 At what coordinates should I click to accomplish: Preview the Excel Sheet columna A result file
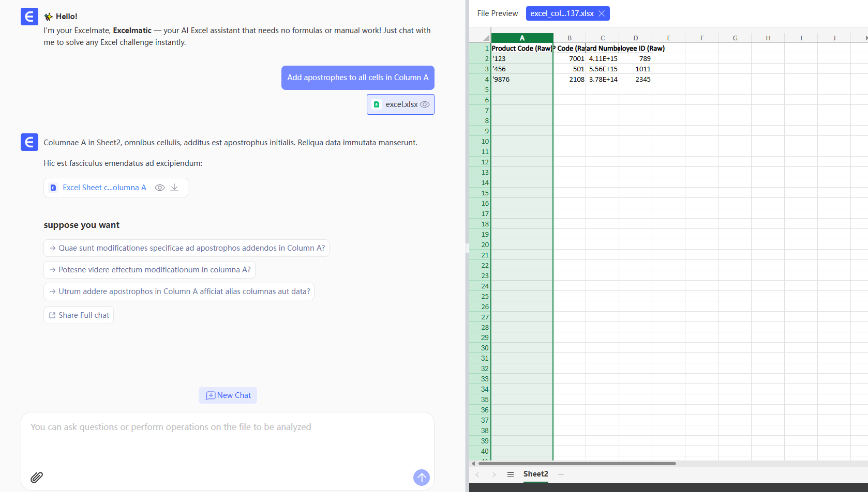160,188
